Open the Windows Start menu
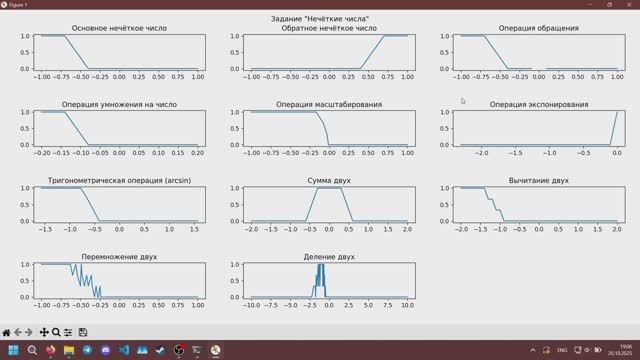 point(13,350)
